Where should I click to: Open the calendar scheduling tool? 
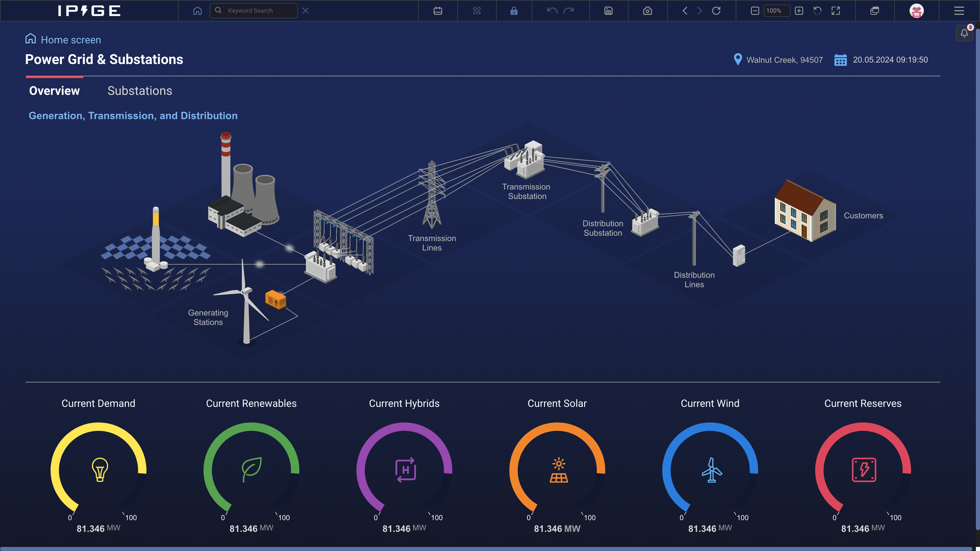[x=438, y=11]
